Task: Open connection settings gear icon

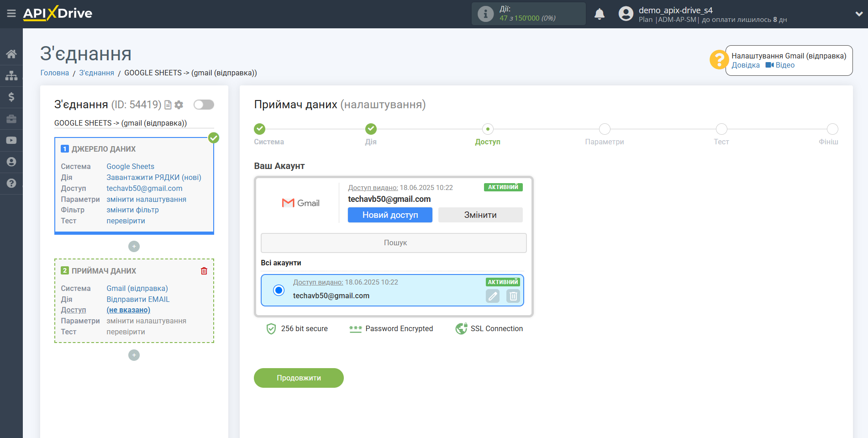Action: pos(179,105)
